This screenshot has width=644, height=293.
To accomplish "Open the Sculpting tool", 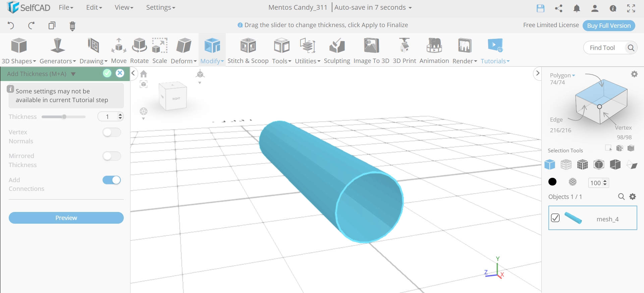I will pyautogui.click(x=337, y=51).
